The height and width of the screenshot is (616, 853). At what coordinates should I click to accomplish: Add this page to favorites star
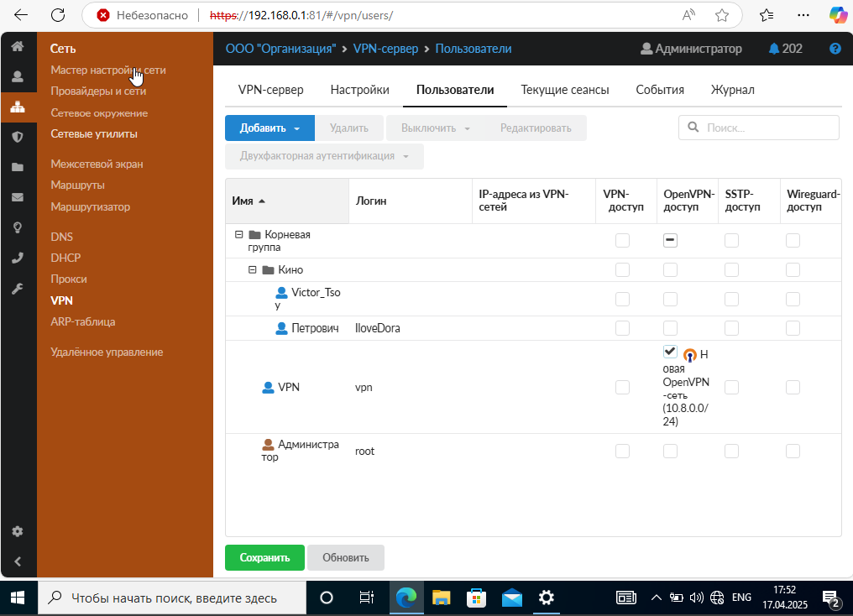[x=722, y=15]
